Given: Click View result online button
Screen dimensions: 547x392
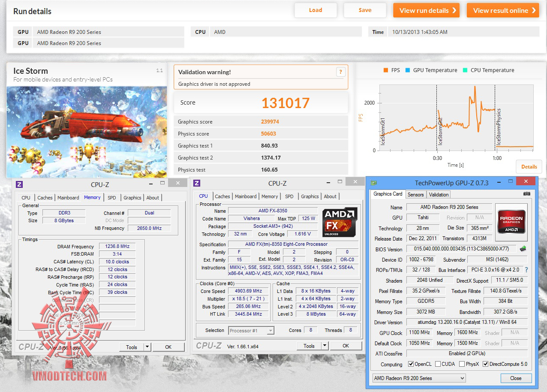Looking at the screenshot, I should pos(503,10).
